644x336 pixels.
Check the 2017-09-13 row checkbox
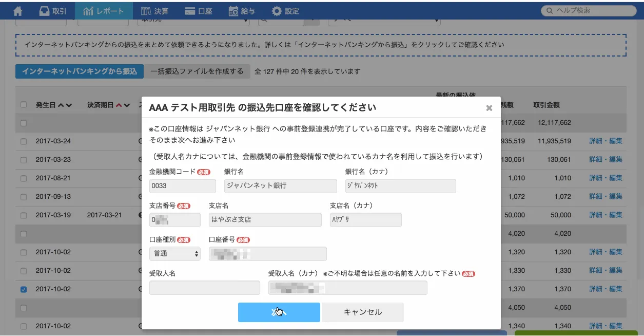23,197
